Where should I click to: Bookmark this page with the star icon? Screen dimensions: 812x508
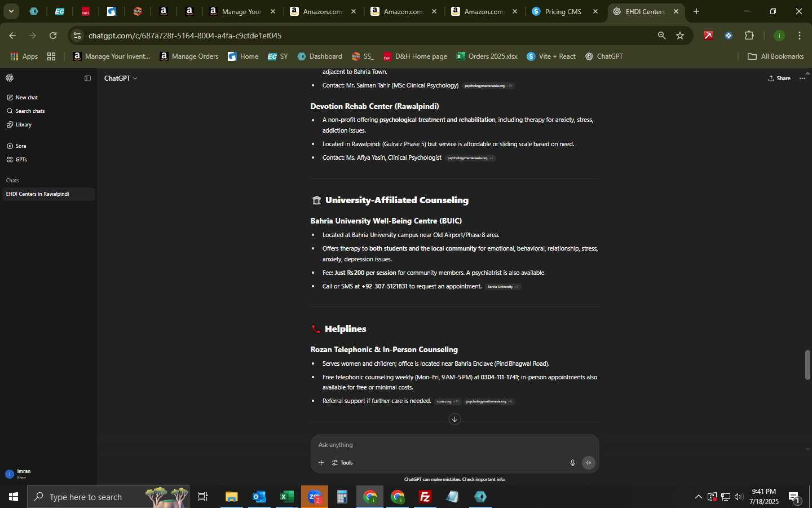point(680,36)
